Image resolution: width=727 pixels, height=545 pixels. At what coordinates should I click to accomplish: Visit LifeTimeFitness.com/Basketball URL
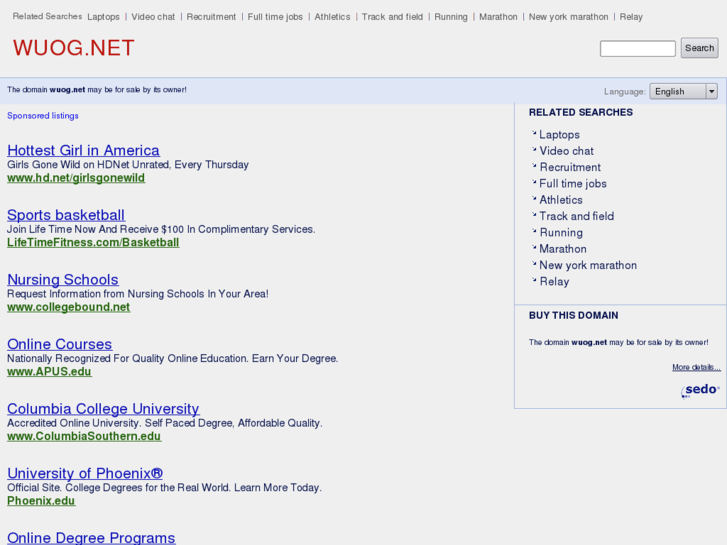pyautogui.click(x=93, y=243)
